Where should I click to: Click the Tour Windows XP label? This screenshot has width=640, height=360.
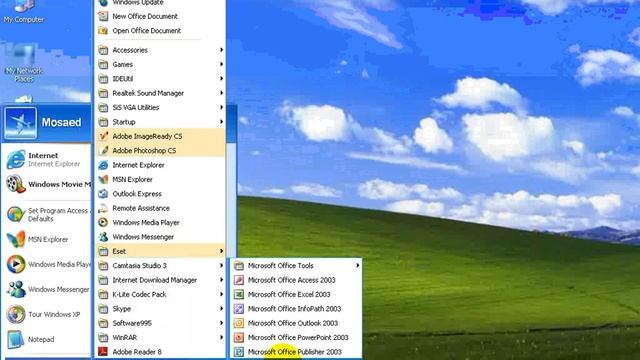[54, 314]
